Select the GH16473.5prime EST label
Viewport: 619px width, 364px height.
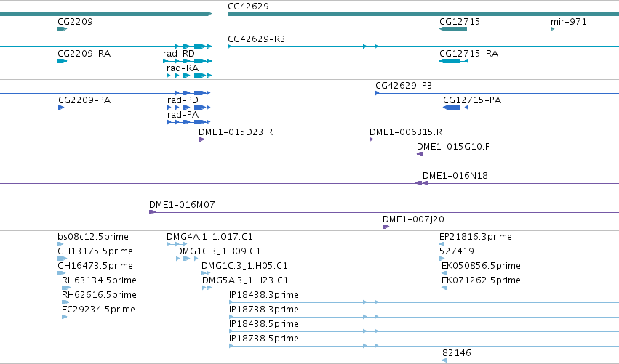(x=95, y=266)
